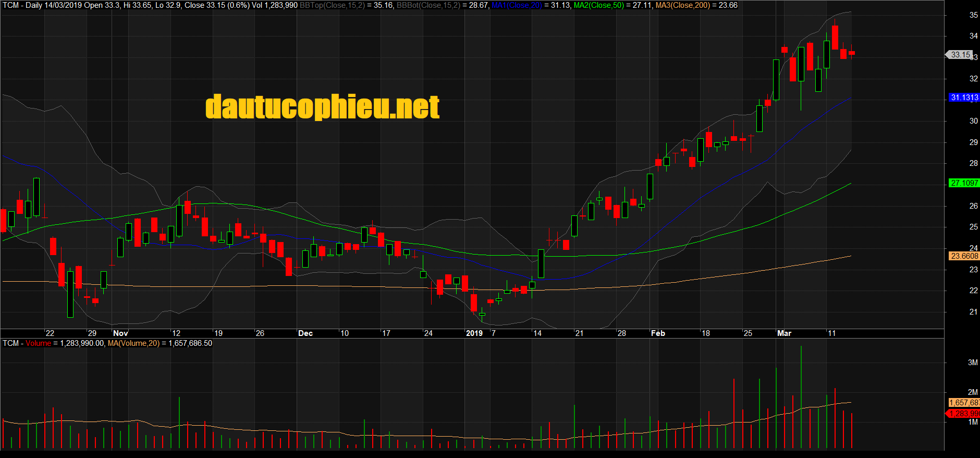
Task: Click the tallest green volume bar in March
Action: pos(801,397)
